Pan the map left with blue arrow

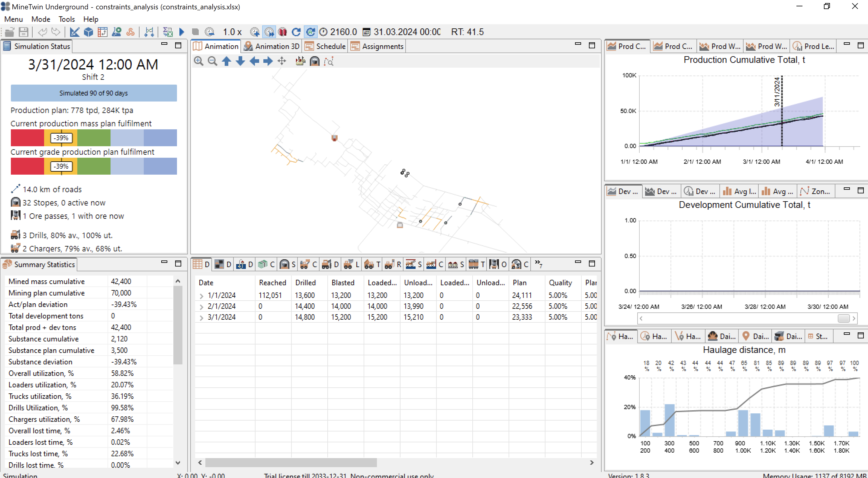pyautogui.click(x=254, y=61)
